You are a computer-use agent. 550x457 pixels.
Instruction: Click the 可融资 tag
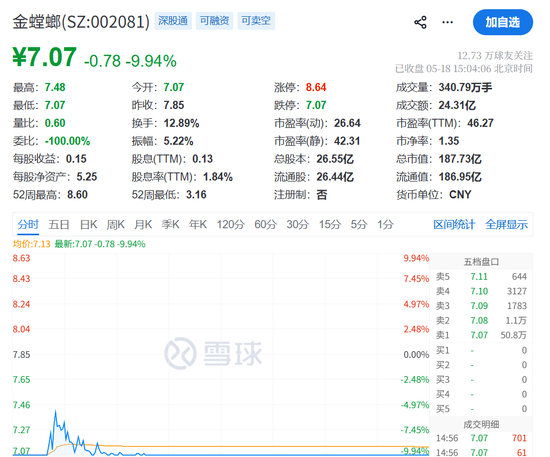[x=214, y=21]
